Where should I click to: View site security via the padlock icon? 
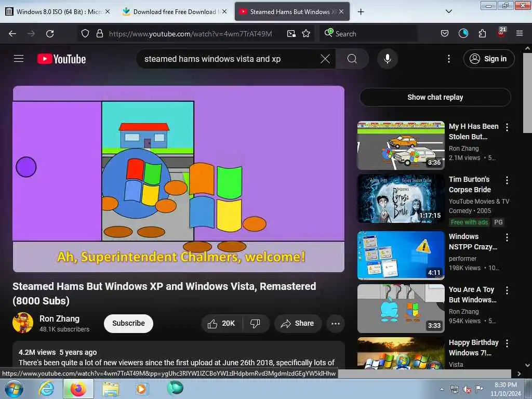[99, 33]
